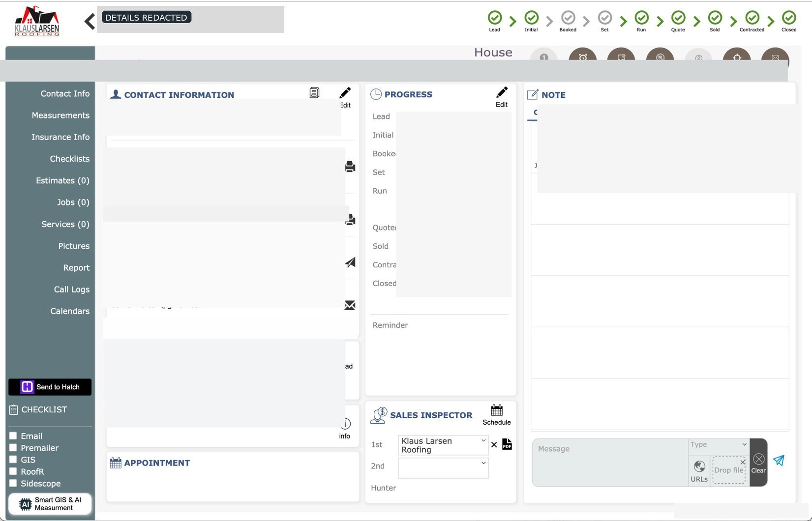812x521 pixels.
Task: Toggle the Sidescope checklist checkbox
Action: [13, 483]
